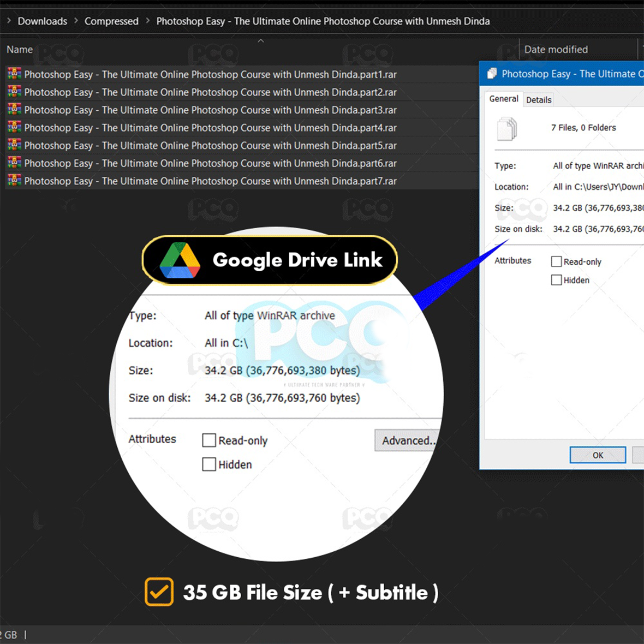Click the Properties dialog title bar icon
The image size is (644, 644).
[x=492, y=74]
